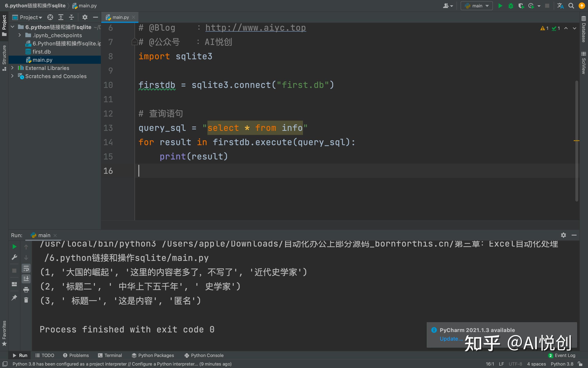Collapse the 6.python链接和操作sqlite root folder
Viewport: 588px width, 368px height.
(12, 27)
